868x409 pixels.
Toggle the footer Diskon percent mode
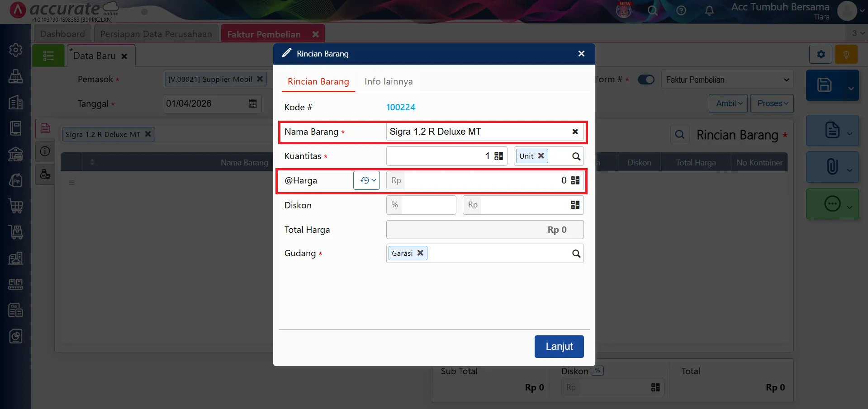click(598, 371)
